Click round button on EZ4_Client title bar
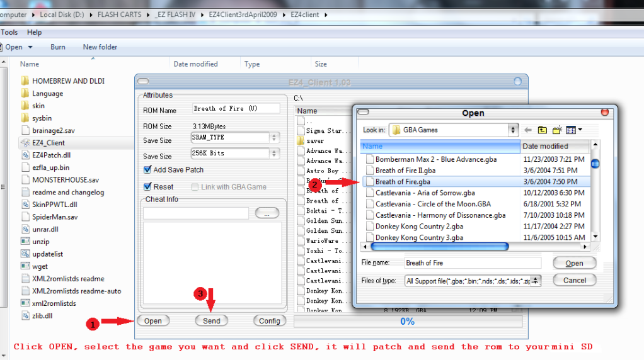Screen dimensions: 644x360 click(x=517, y=82)
